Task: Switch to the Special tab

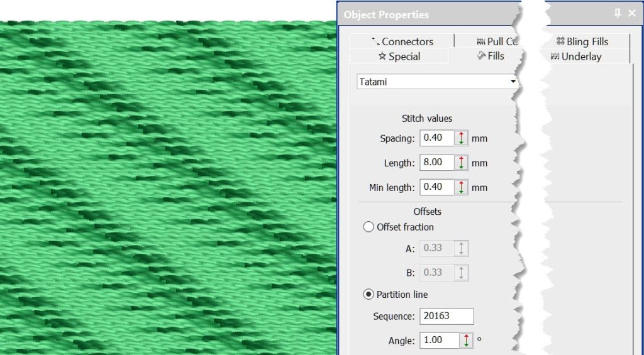Action: 399,57
